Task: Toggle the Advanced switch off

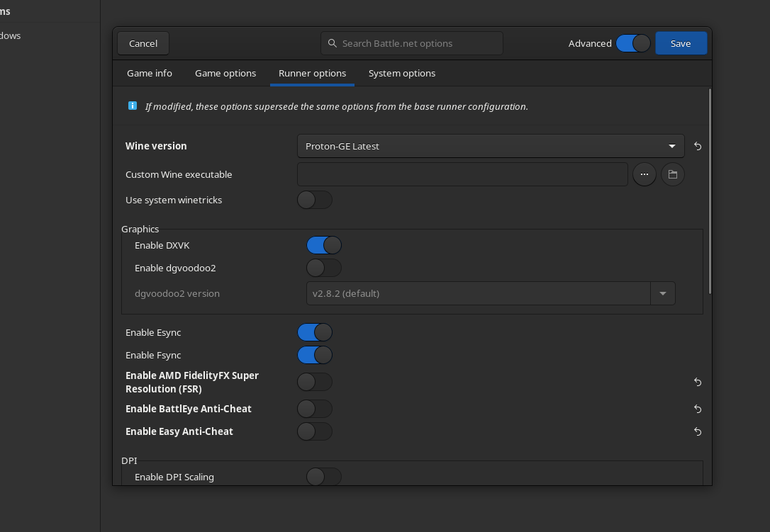Action: (633, 43)
